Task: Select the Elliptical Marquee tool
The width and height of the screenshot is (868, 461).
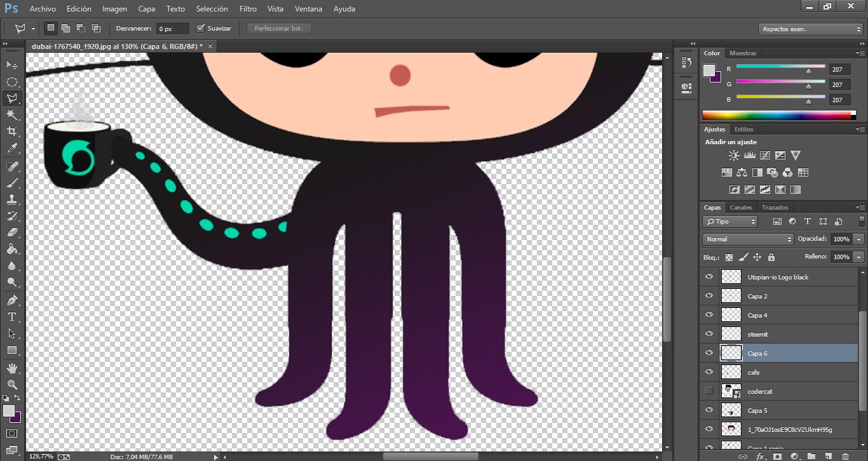Action: point(11,82)
